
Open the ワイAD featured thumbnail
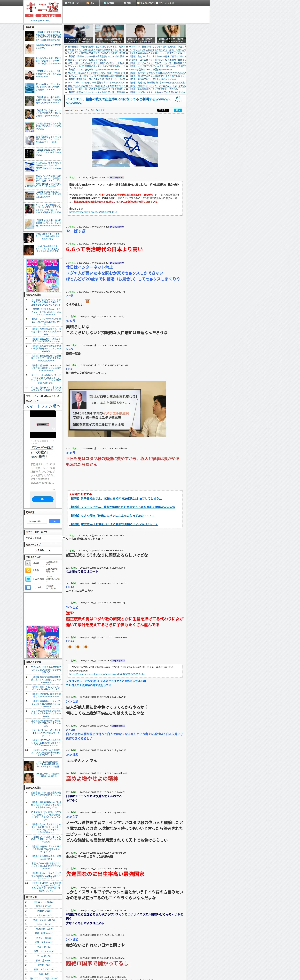pos(79,34)
